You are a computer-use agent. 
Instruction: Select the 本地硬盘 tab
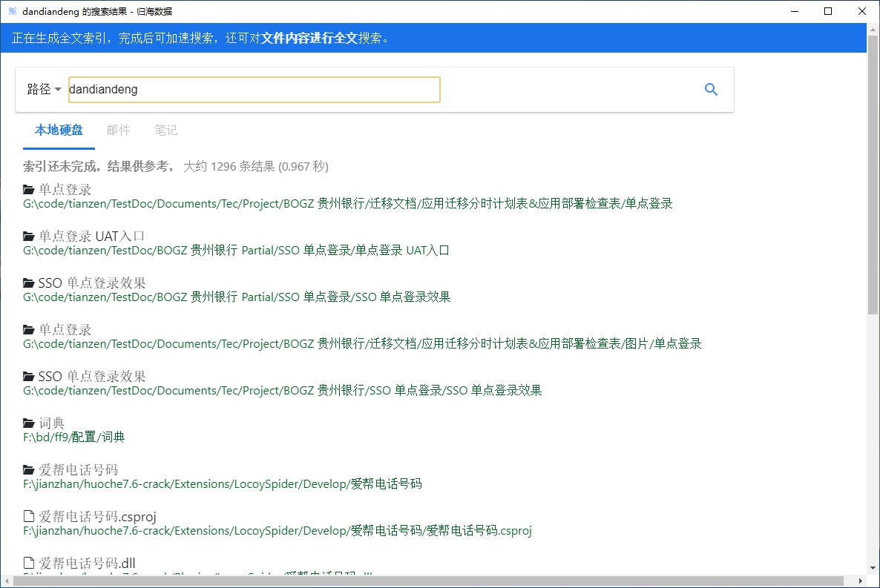(x=59, y=131)
